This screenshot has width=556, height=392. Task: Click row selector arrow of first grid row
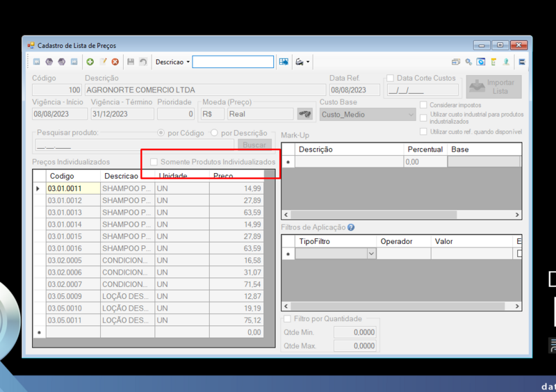(39, 188)
